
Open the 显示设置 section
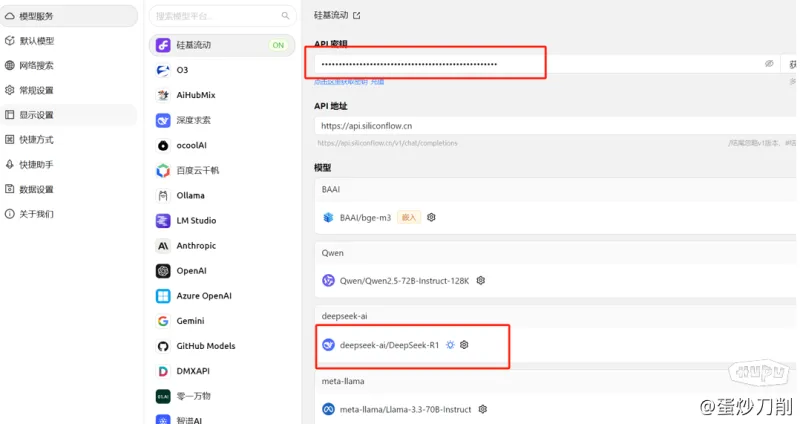point(69,115)
